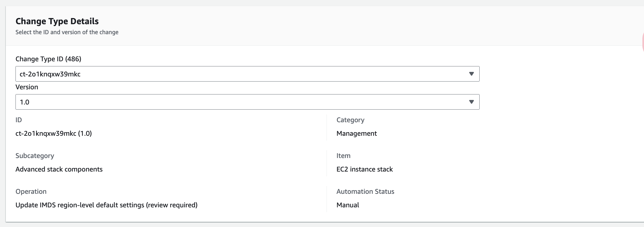Click the 'Version' field label
Image resolution: width=644 pixels, height=227 pixels.
pos(27,87)
